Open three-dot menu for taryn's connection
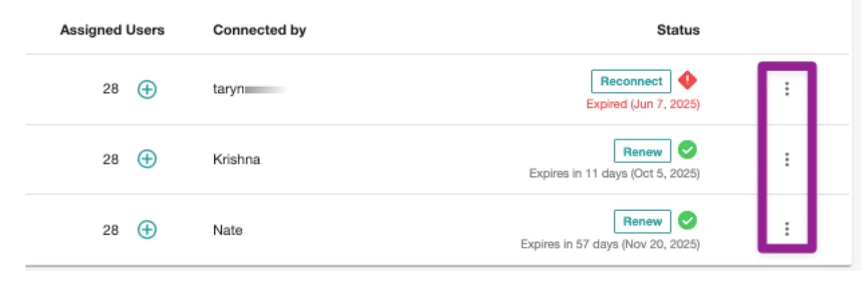The width and height of the screenshot is (868, 287). (x=787, y=89)
